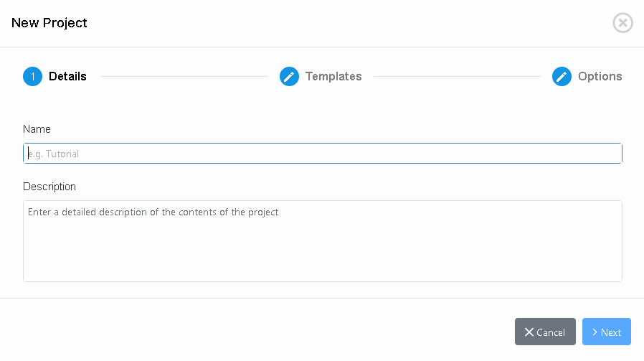This screenshot has height=361, width=644.
Task: Close the New Project dialog
Action: (x=622, y=23)
